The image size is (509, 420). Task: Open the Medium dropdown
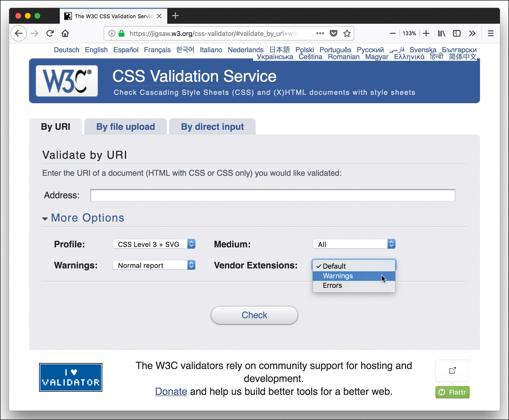click(x=354, y=244)
